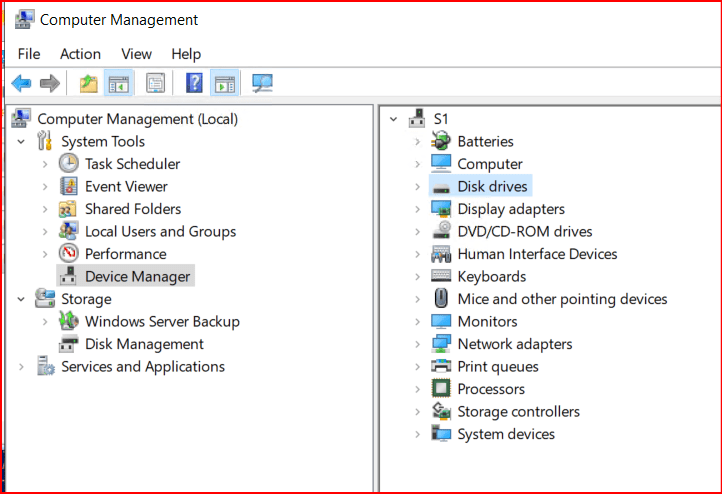Open the View menu

pos(136,54)
